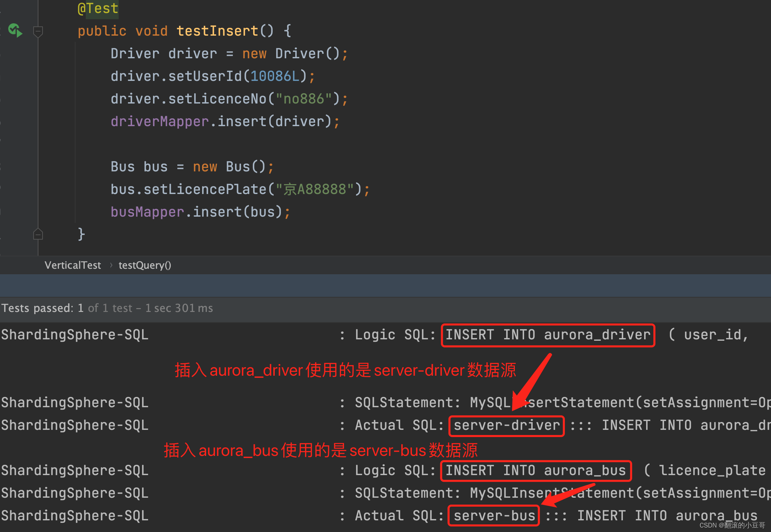Screen dimensions: 771x532
Task: Click the 'Tests passed: 1 of 1 test' status
Action: [66, 308]
